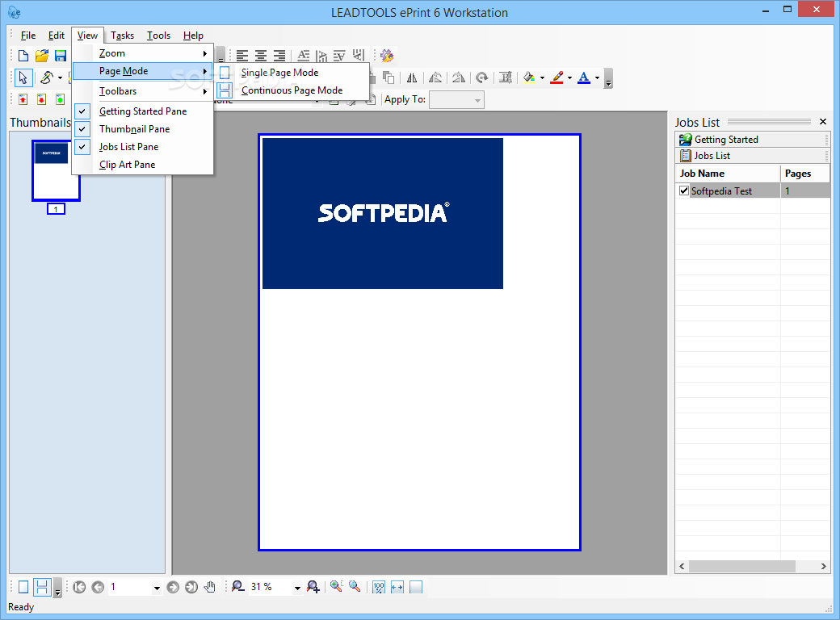Uncheck Getting Started Pane

point(142,111)
